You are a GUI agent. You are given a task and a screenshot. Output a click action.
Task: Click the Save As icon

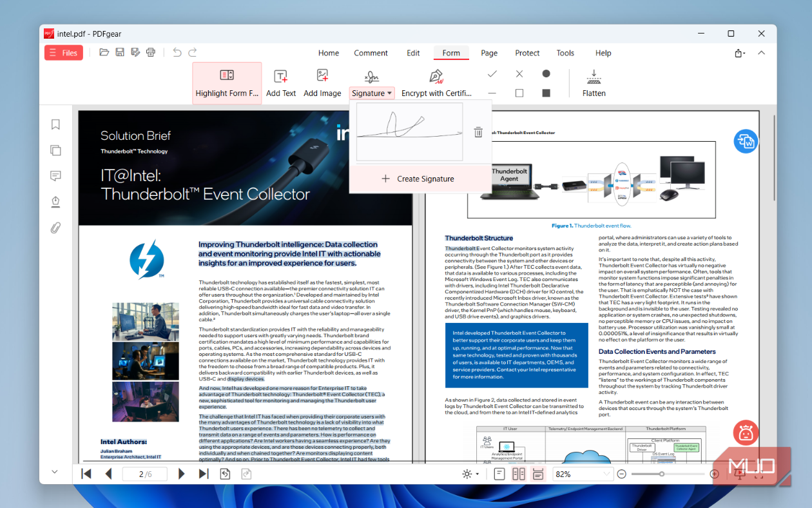135,53
